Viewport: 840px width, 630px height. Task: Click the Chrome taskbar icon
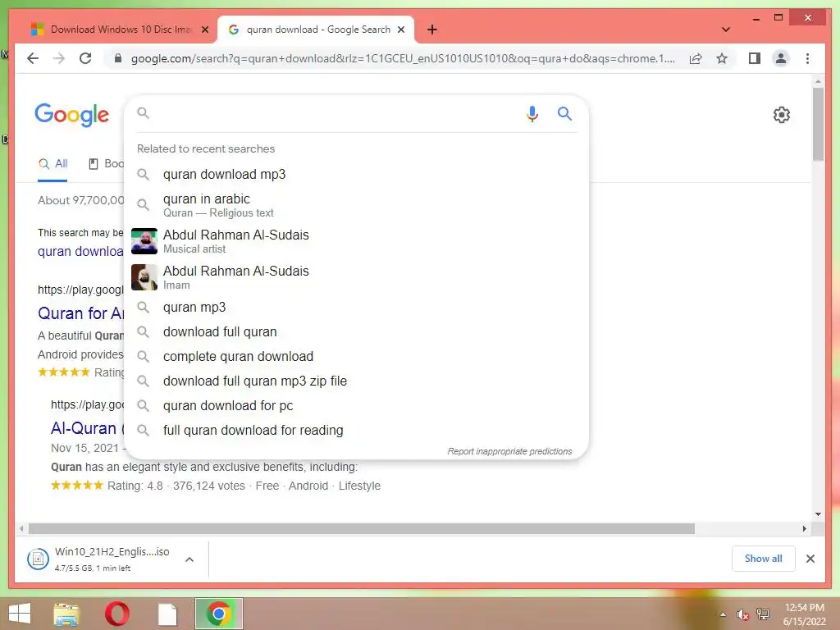(x=218, y=614)
